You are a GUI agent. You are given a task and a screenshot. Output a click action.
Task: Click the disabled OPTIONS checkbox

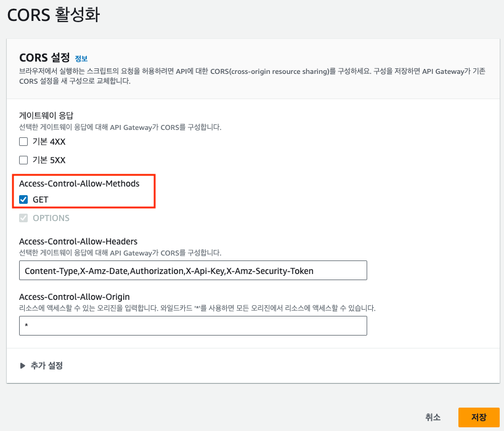click(x=23, y=218)
